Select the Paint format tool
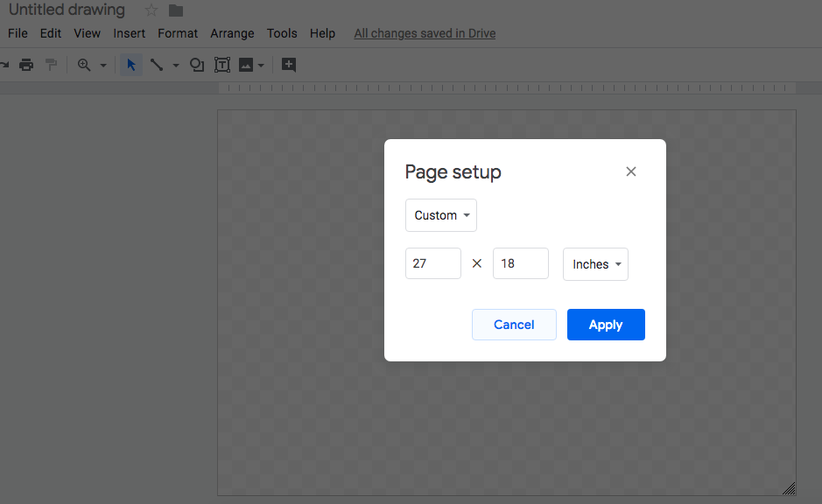822x504 pixels. tap(52, 65)
